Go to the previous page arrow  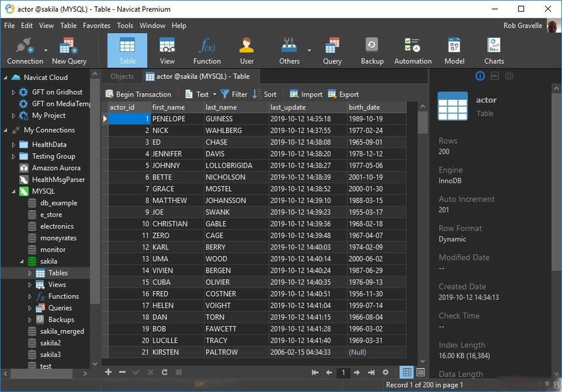coord(329,372)
